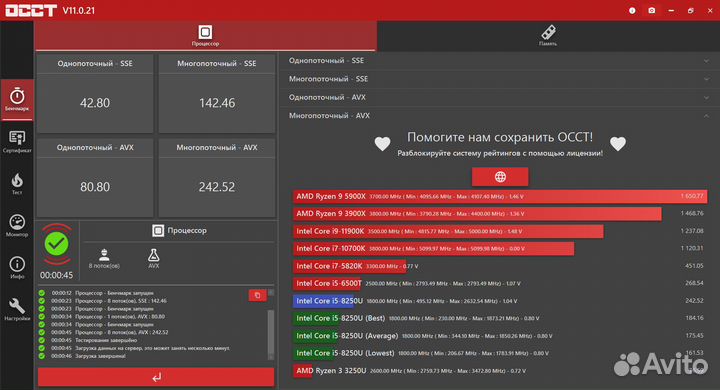Viewport: 720px width, 390px height.
Task: Click the Загрузка завершена log line
Action: coord(88,356)
